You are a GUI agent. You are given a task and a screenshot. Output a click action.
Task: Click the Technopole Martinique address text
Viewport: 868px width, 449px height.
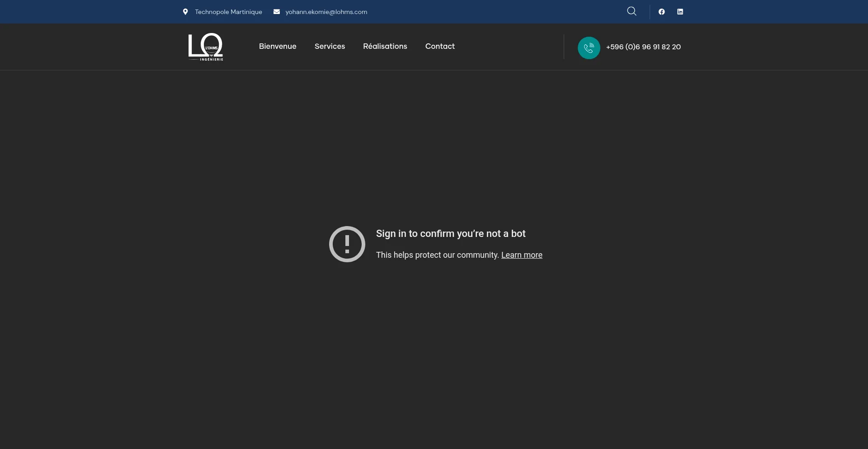point(228,12)
